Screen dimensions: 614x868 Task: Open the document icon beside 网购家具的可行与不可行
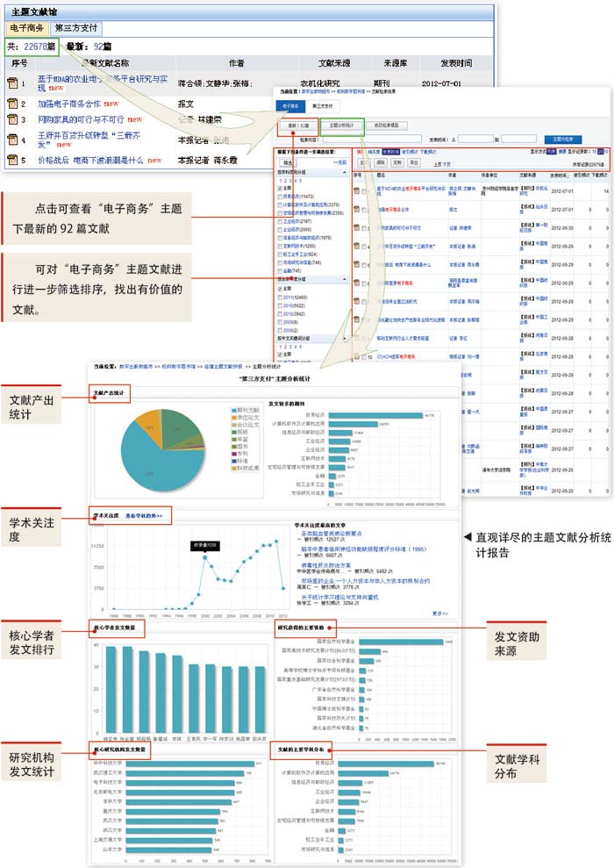[12, 119]
